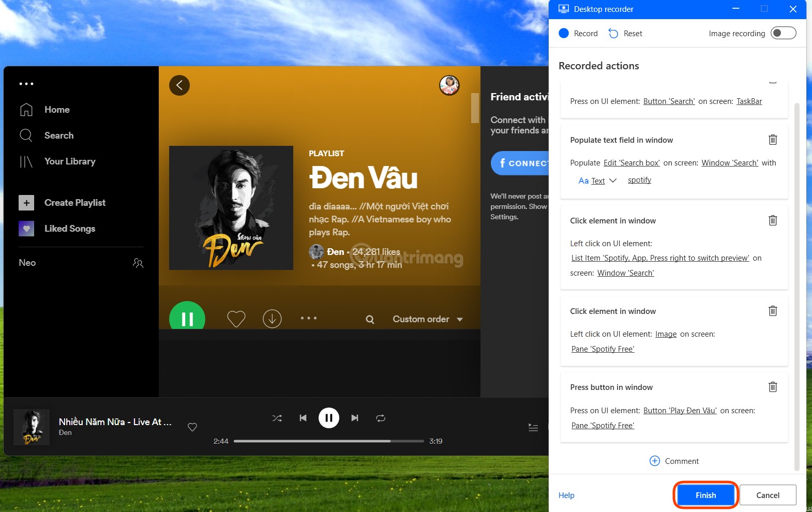Skip to the next track
This screenshot has height=512, width=812.
pyautogui.click(x=355, y=418)
